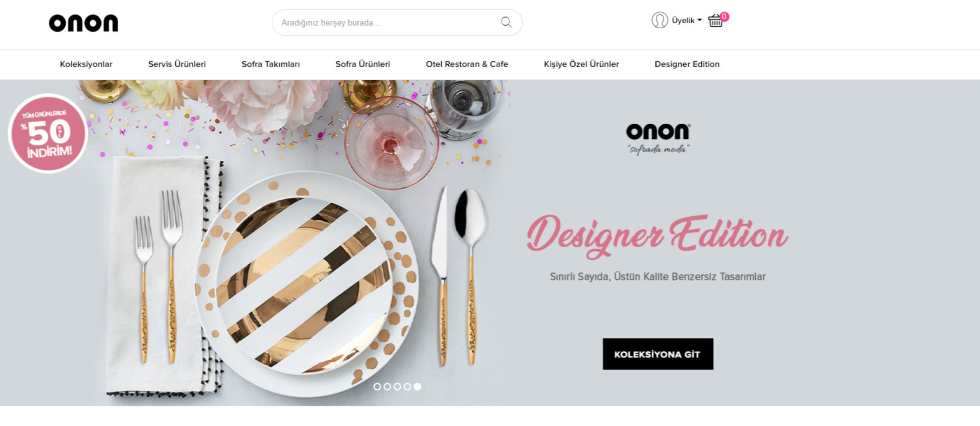Expand the Üyelik dropdown
This screenshot has height=426, width=980.
687,20
